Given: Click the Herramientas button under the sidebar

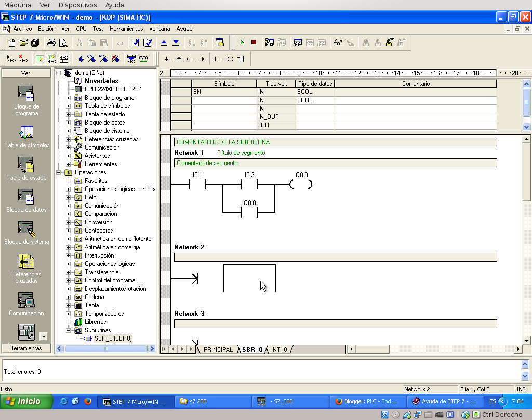Looking at the screenshot, I should pos(25,348).
